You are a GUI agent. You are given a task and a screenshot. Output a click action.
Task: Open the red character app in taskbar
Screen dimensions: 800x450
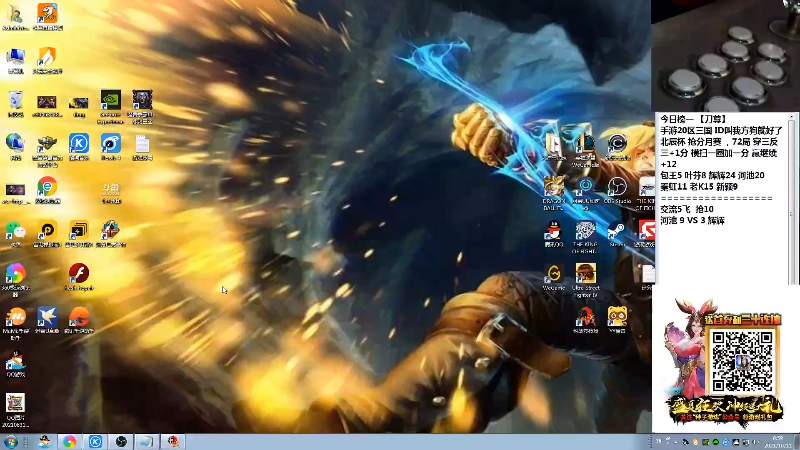coord(173,442)
